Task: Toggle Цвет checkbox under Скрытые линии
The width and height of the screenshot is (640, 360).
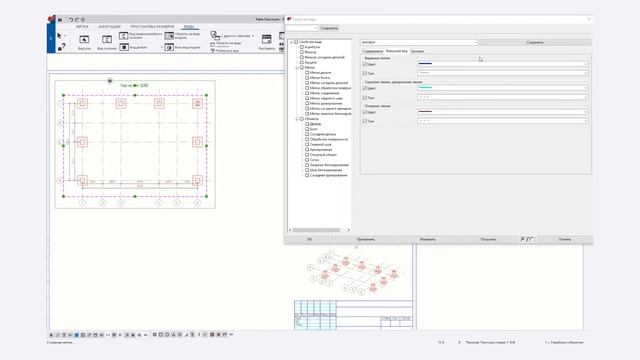Action: [365, 88]
